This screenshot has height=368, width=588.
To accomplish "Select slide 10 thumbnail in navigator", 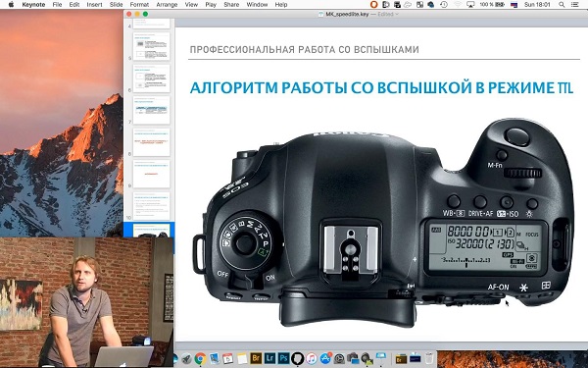I will 152,206.
